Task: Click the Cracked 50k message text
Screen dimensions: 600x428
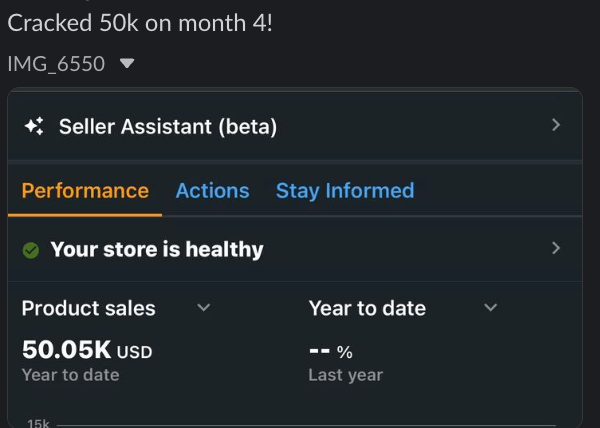Action: click(x=139, y=23)
